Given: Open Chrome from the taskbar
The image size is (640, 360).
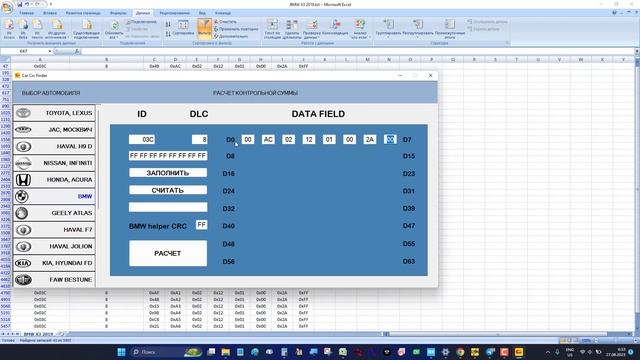Looking at the screenshot, I should tap(460, 352).
